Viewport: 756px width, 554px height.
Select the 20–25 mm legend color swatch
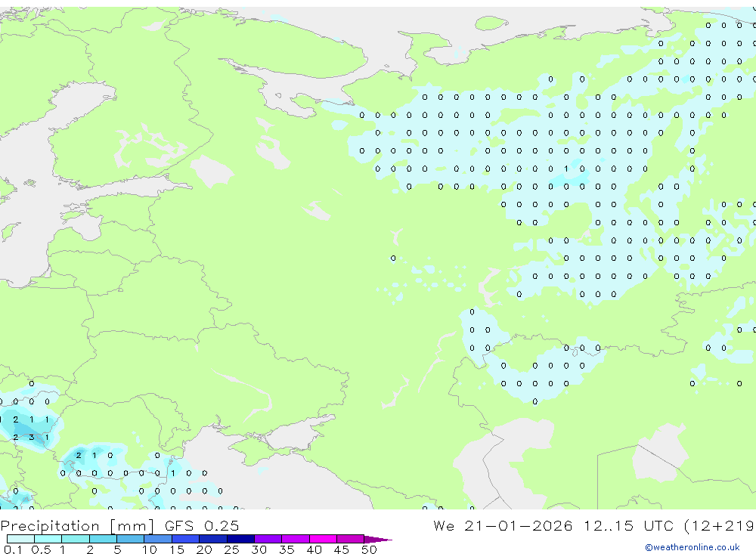213,539
